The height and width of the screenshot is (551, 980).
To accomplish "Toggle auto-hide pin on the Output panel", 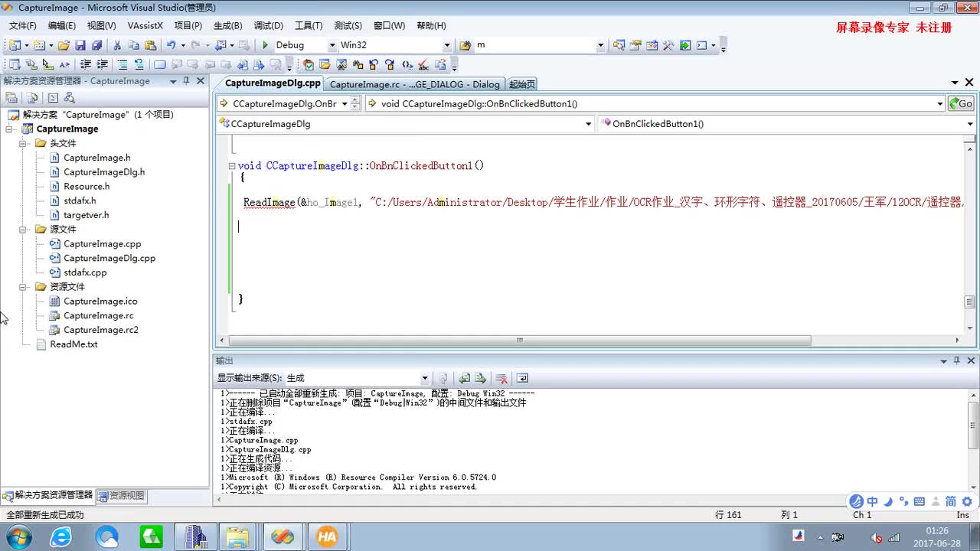I will click(956, 360).
